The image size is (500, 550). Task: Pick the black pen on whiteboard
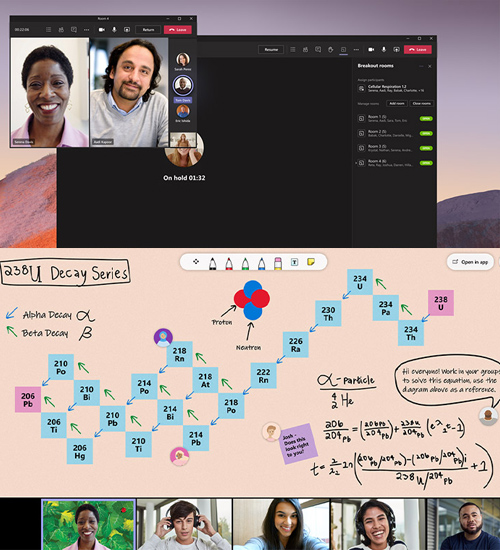pyautogui.click(x=212, y=263)
